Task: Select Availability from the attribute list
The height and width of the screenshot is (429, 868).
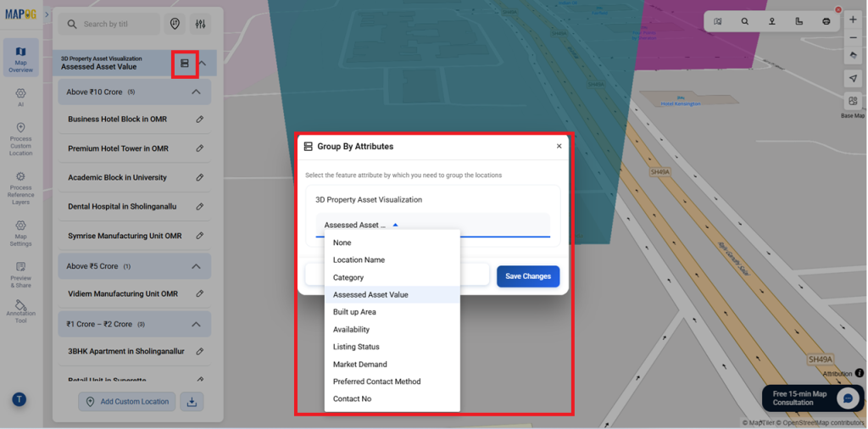Action: pos(392,329)
